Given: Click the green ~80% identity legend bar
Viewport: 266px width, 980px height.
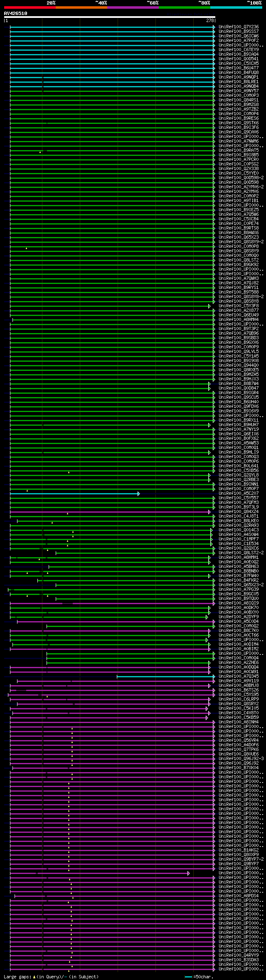Looking at the screenshot, I should pyautogui.click(x=184, y=7).
